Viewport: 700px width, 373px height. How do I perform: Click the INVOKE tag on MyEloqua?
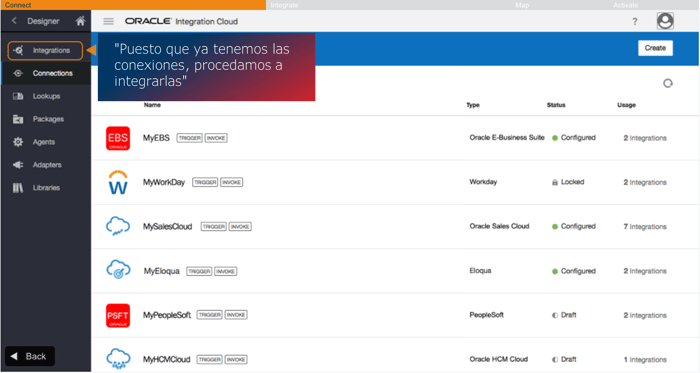[x=225, y=271]
